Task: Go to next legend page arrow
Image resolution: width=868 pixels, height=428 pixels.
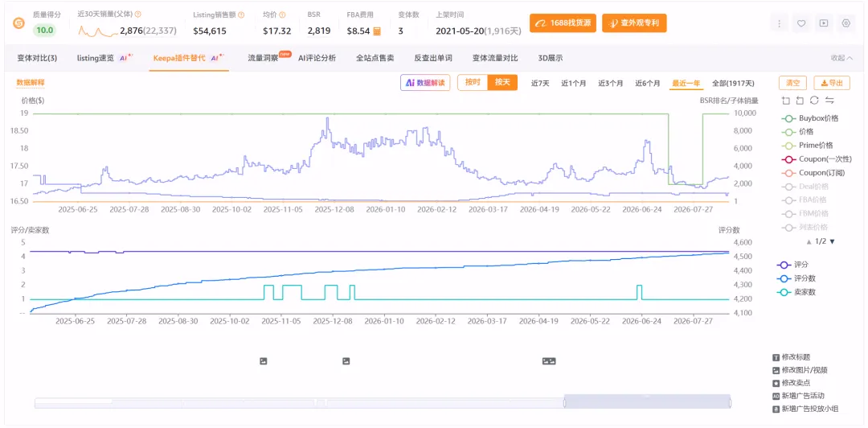Action: (832, 241)
